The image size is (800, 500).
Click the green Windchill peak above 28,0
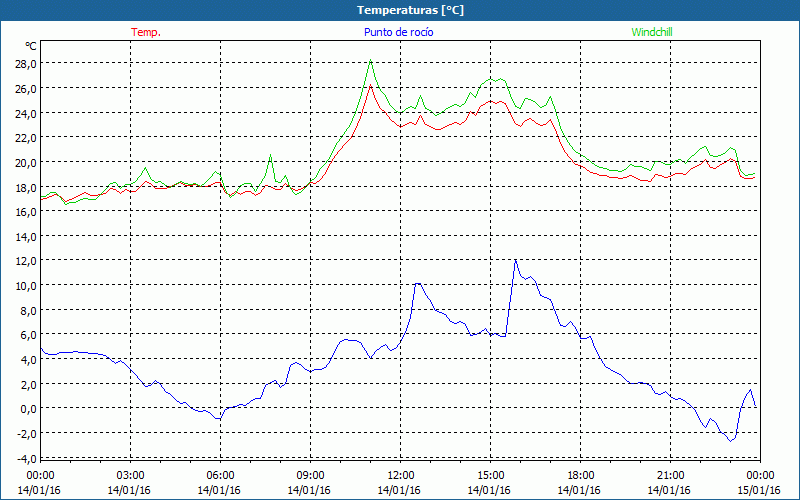coord(371,60)
